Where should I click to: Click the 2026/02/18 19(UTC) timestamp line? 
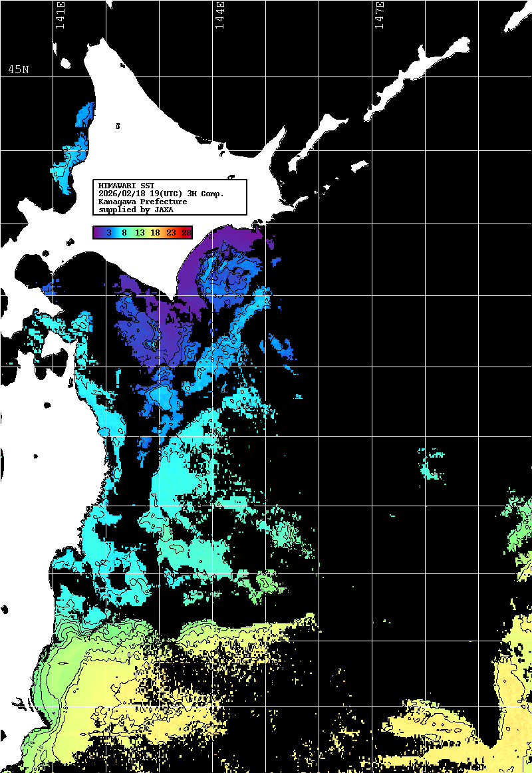(x=161, y=194)
